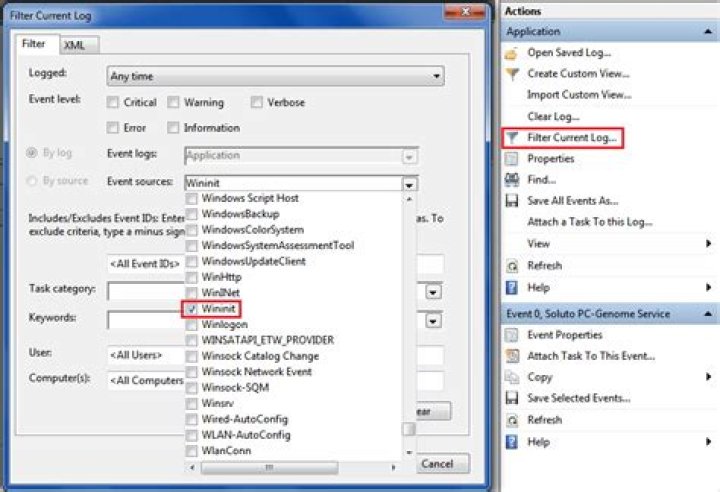Click the Filter Current Log funnel icon
The width and height of the screenshot is (720, 492).
(x=512, y=137)
